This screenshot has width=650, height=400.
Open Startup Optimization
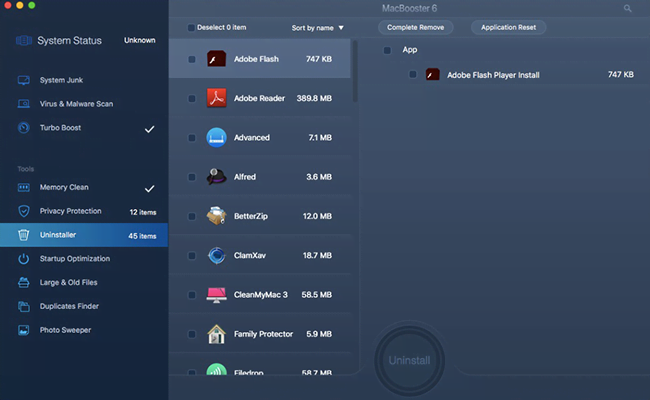pos(84,259)
